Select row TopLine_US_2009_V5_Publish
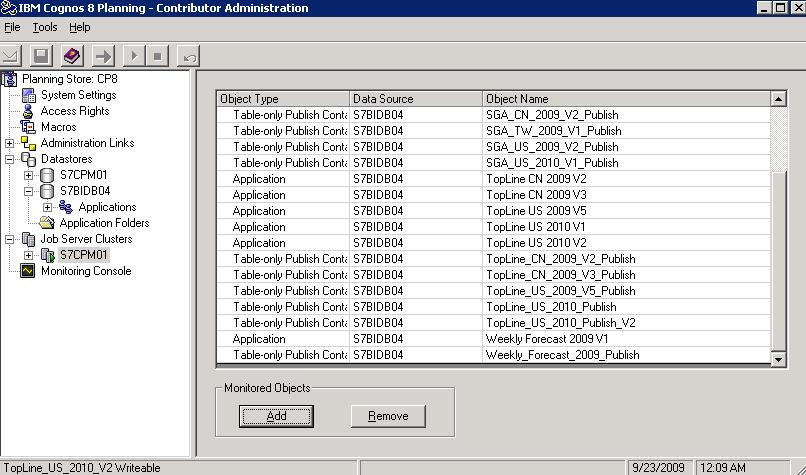 (x=493, y=290)
